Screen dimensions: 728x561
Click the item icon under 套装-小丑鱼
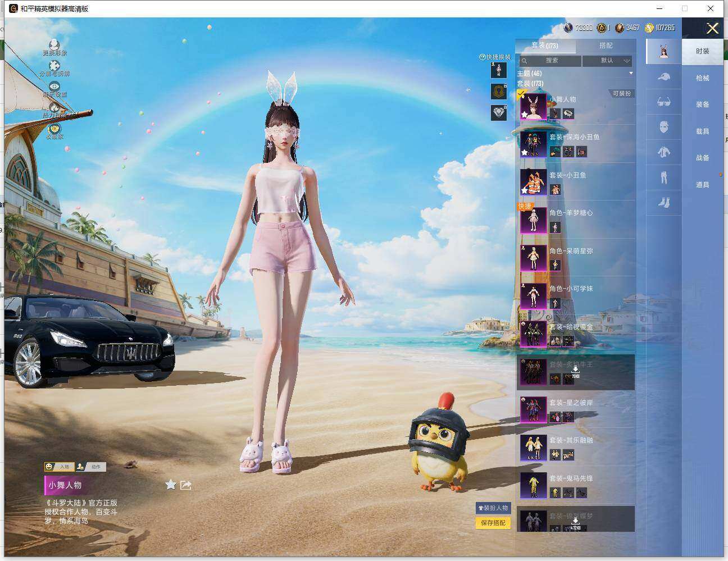coord(555,189)
